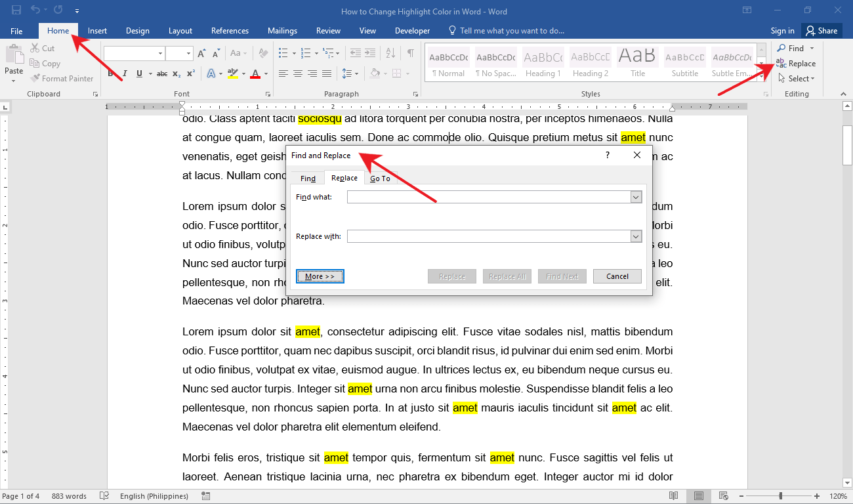853x504 pixels.
Task: Click the Clear All Formatting icon
Action: pos(263,53)
